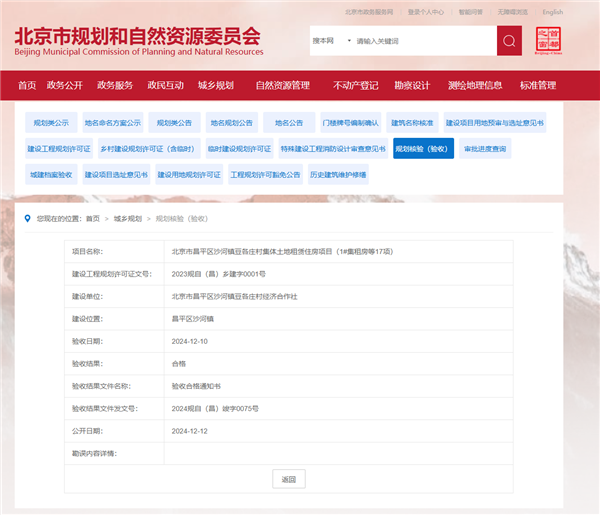The height and width of the screenshot is (515, 600).
Task: Select the 历史建筑维护修缮 tab
Action: click(338, 174)
